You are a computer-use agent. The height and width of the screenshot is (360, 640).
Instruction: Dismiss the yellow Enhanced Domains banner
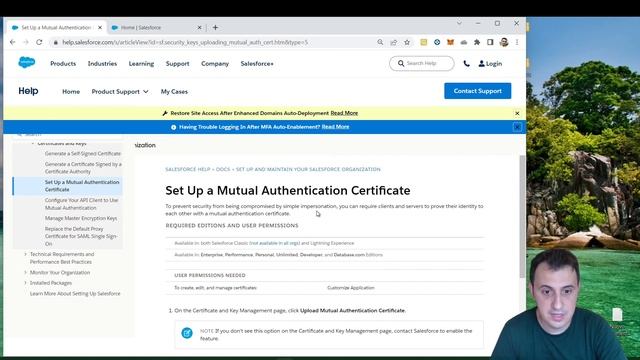517,113
